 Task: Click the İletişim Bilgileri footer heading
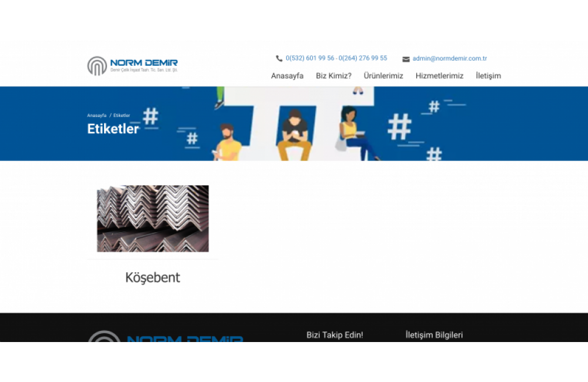pos(434,335)
